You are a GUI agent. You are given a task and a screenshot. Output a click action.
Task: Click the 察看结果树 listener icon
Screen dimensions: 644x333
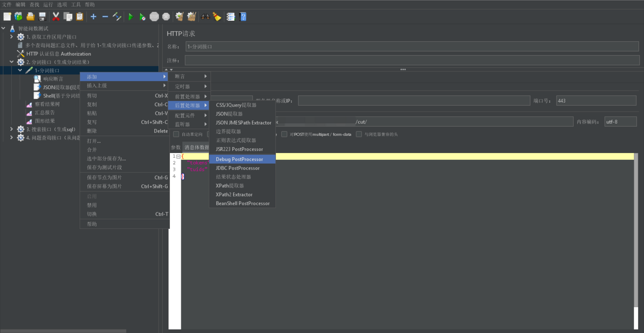[29, 104]
